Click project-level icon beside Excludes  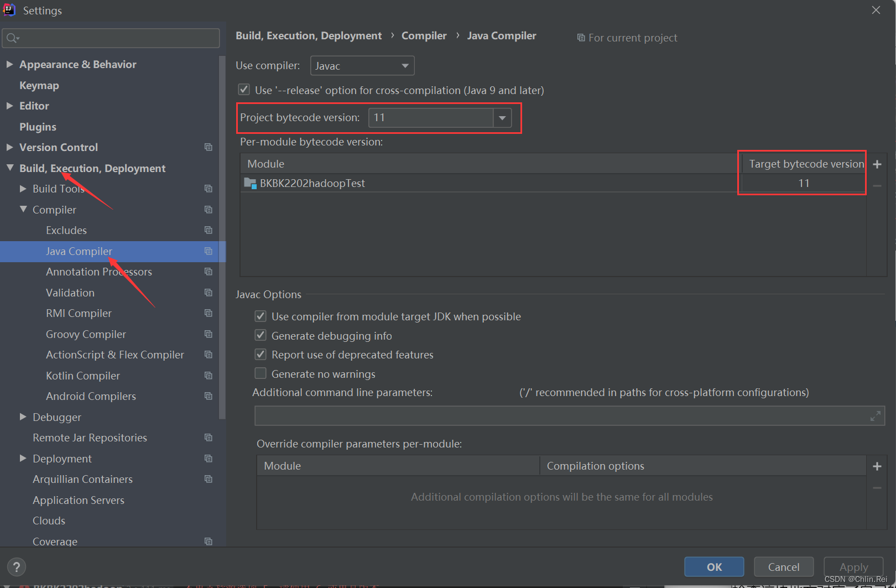tap(209, 230)
